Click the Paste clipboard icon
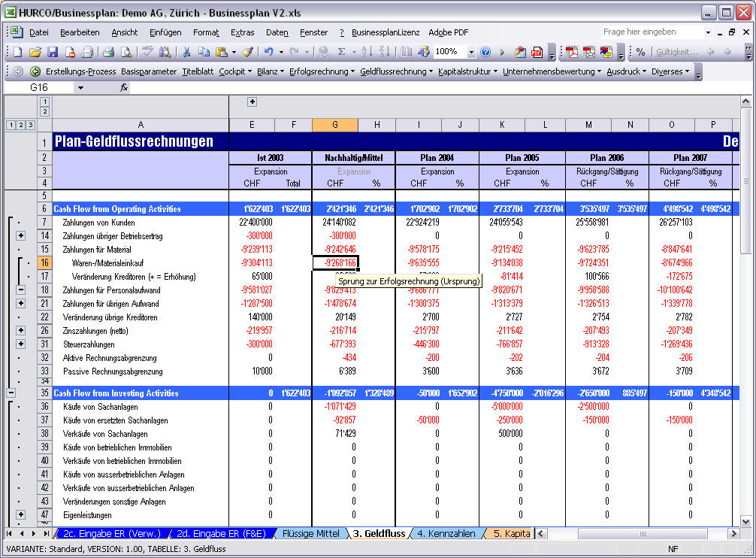 [221, 52]
